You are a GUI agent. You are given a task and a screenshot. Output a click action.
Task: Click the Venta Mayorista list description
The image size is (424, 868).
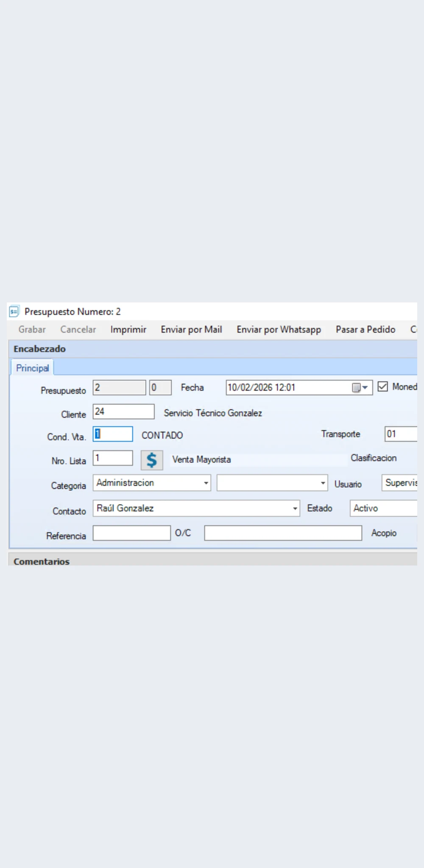click(201, 459)
